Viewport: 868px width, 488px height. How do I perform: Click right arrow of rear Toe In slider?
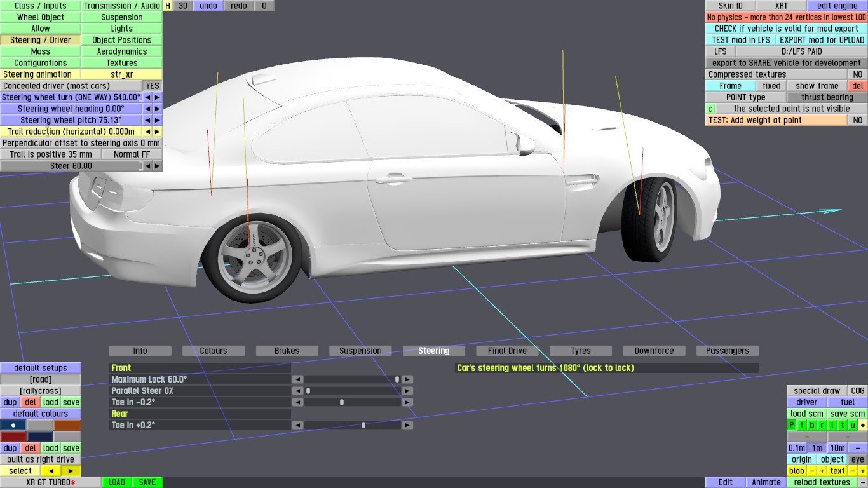click(x=407, y=425)
